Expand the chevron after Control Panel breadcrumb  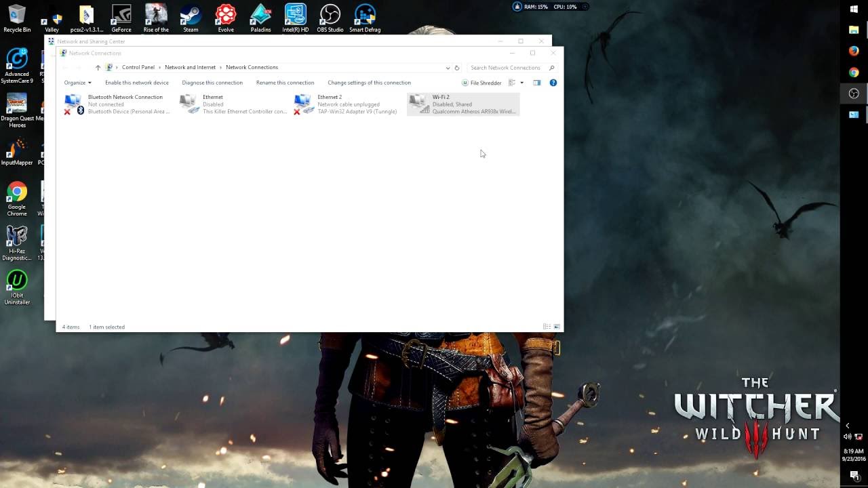pos(160,67)
